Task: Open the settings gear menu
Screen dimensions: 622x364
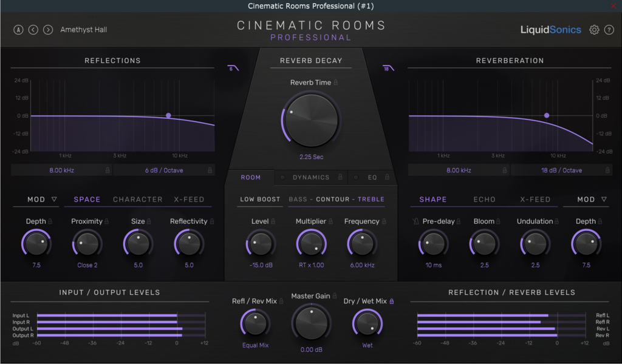Action: pyautogui.click(x=594, y=30)
